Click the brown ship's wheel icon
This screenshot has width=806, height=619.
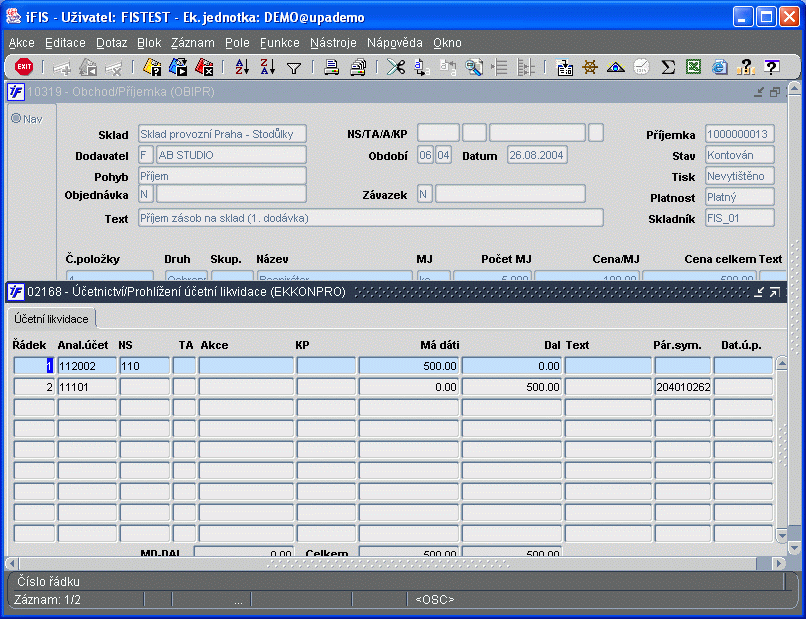coord(590,67)
